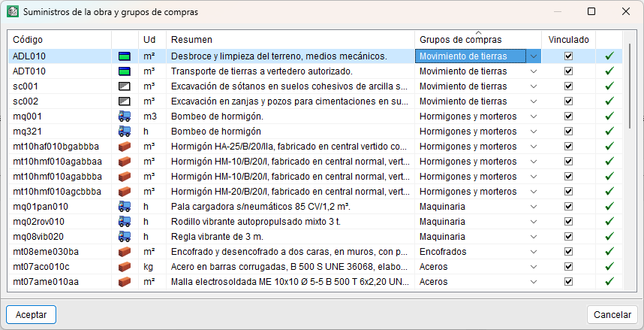
Task: Click the green check mark in sc001 row
Action: tap(609, 86)
